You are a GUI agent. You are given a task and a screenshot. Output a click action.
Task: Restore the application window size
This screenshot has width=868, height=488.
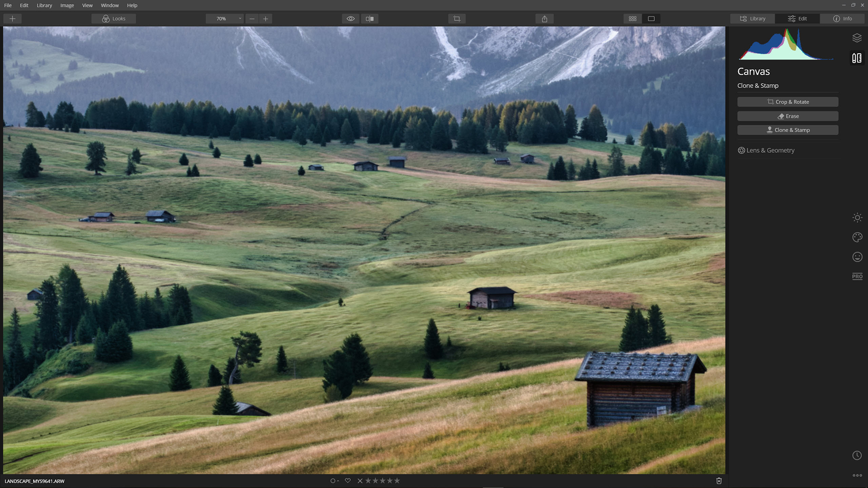(x=853, y=5)
